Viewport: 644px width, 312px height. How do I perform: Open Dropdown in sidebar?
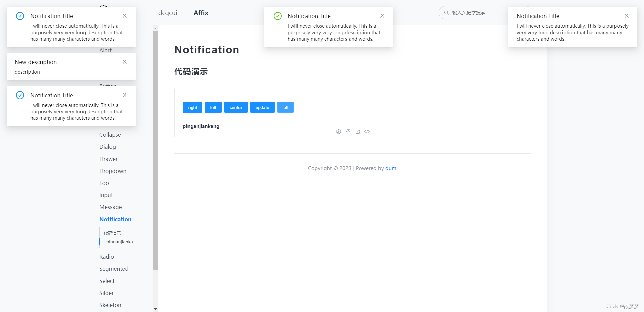113,171
